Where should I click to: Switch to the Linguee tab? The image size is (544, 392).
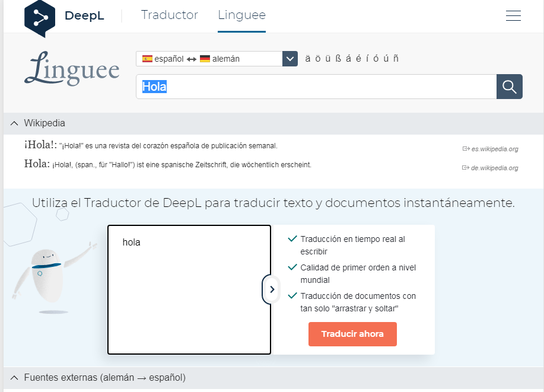click(x=241, y=15)
